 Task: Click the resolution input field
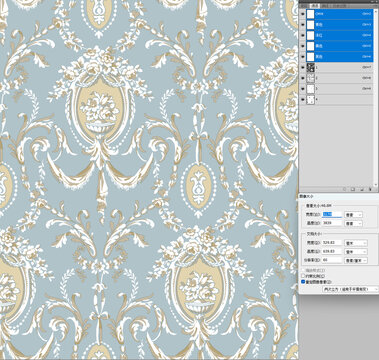pos(332,260)
